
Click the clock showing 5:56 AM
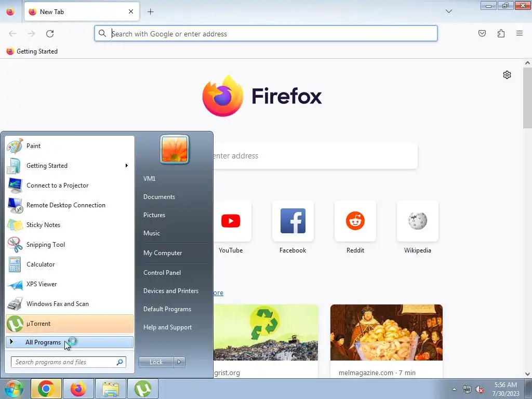pos(506,385)
